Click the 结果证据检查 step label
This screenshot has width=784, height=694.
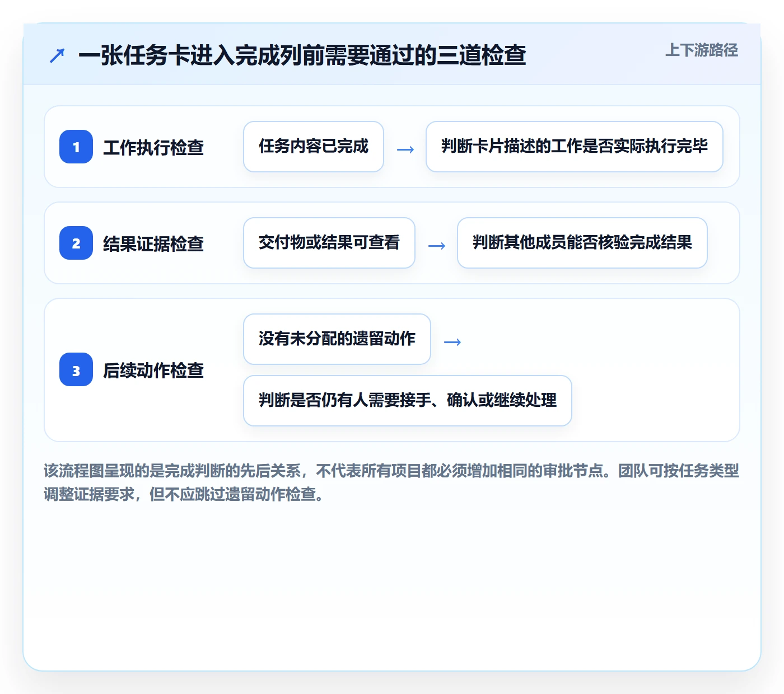(153, 243)
